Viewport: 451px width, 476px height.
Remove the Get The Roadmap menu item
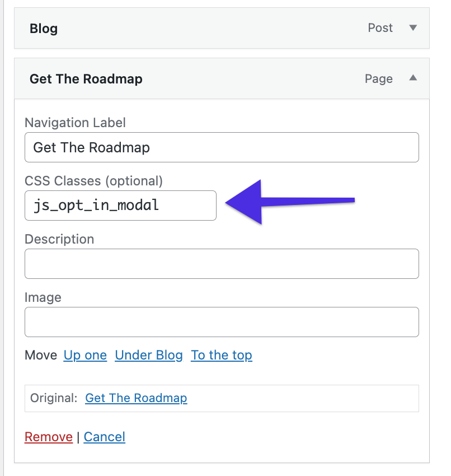coord(48,437)
